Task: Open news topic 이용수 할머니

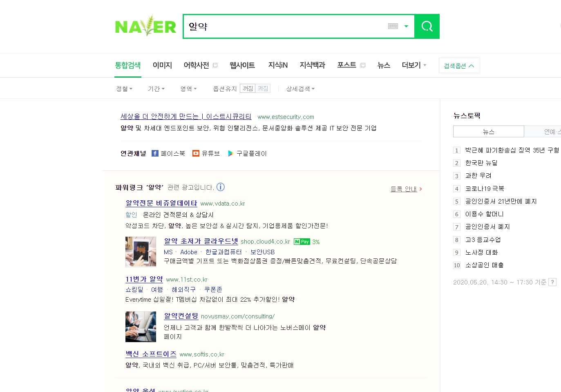Action: [485, 214]
